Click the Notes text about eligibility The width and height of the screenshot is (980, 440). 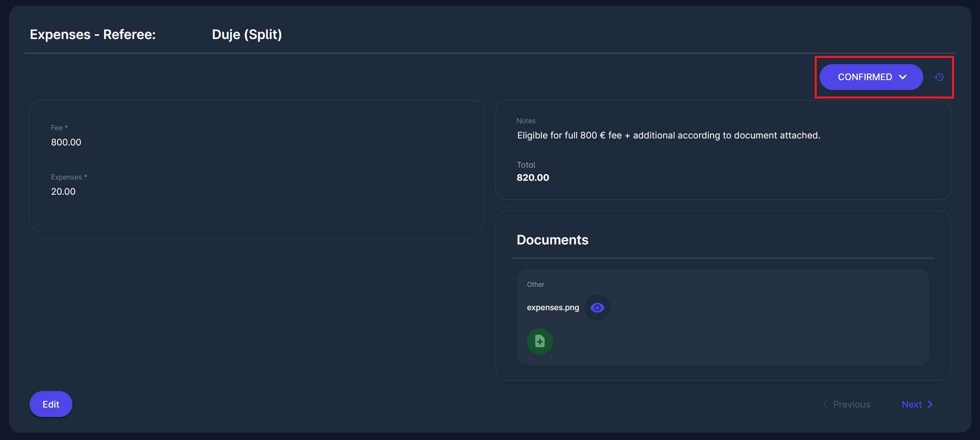668,136
